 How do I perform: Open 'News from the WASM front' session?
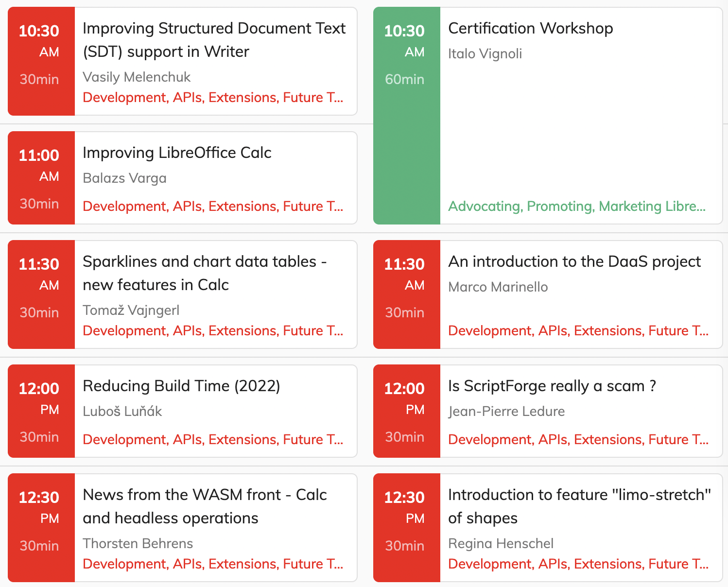[x=204, y=506]
